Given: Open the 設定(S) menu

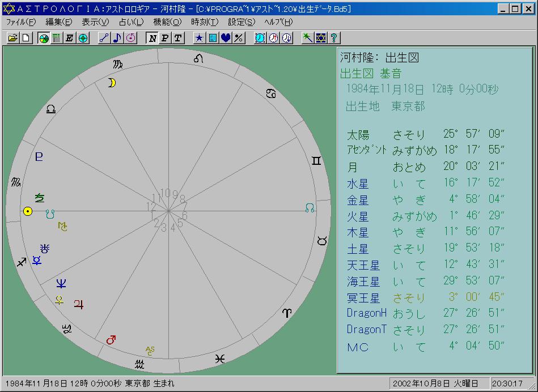Looking at the screenshot, I should click(242, 22).
